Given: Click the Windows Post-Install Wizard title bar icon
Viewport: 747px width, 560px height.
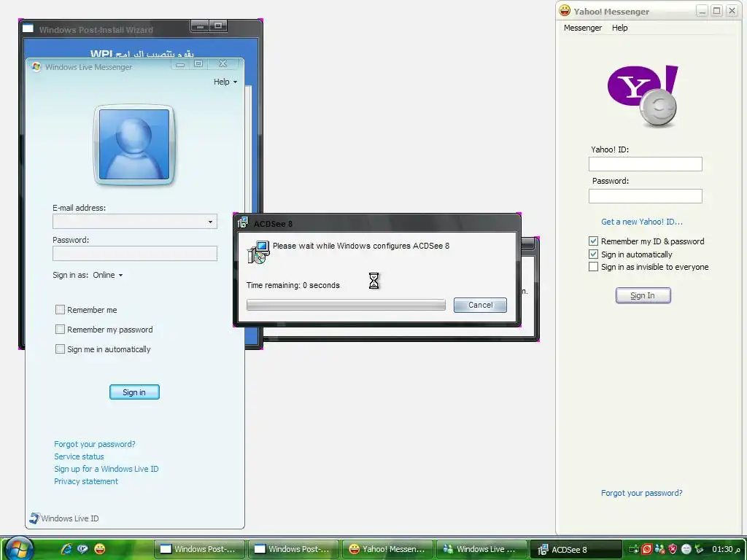Looking at the screenshot, I should tap(28, 28).
